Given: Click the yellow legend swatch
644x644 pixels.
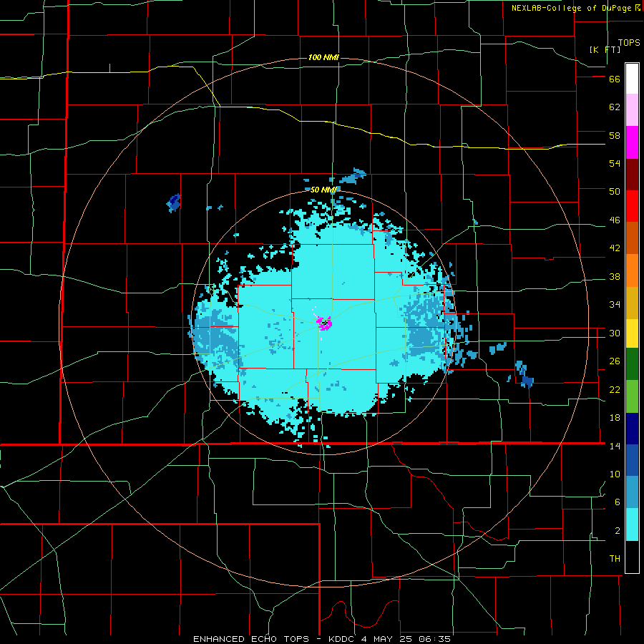Looking at the screenshot, I should click(632, 333).
